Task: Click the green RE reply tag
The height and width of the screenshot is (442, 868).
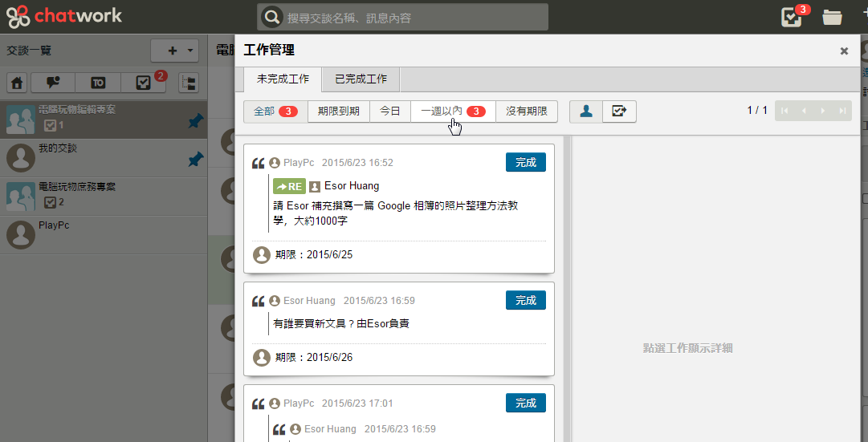Action: pos(290,186)
